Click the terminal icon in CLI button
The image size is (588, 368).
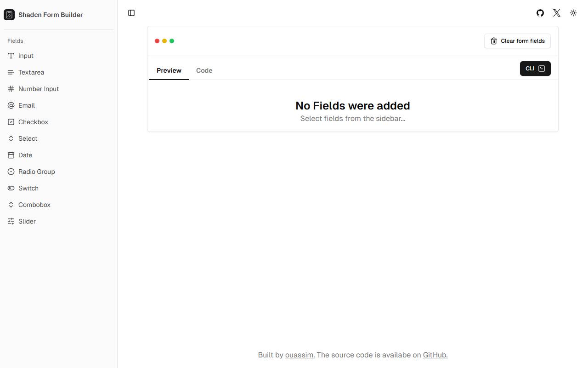(542, 69)
